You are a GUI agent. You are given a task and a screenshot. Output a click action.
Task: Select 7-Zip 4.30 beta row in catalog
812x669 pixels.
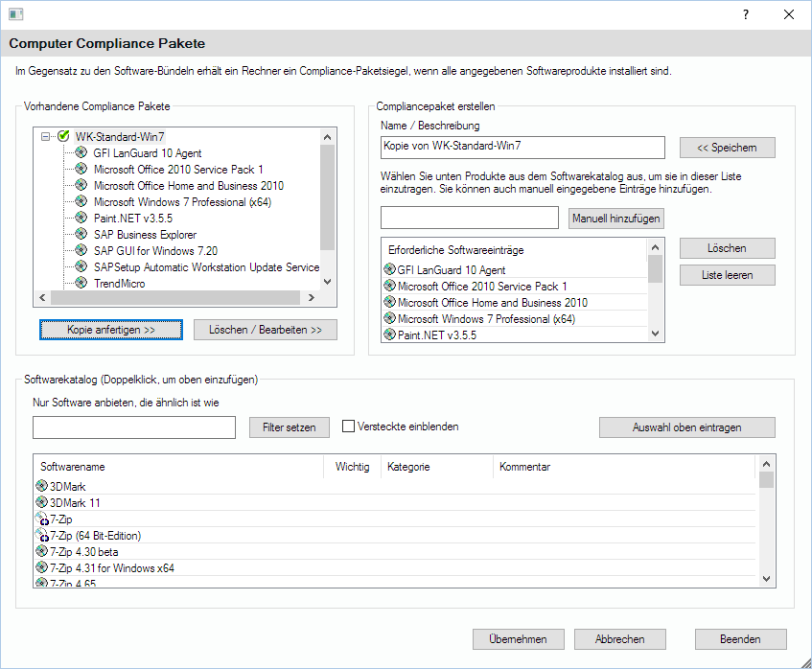pos(395,551)
